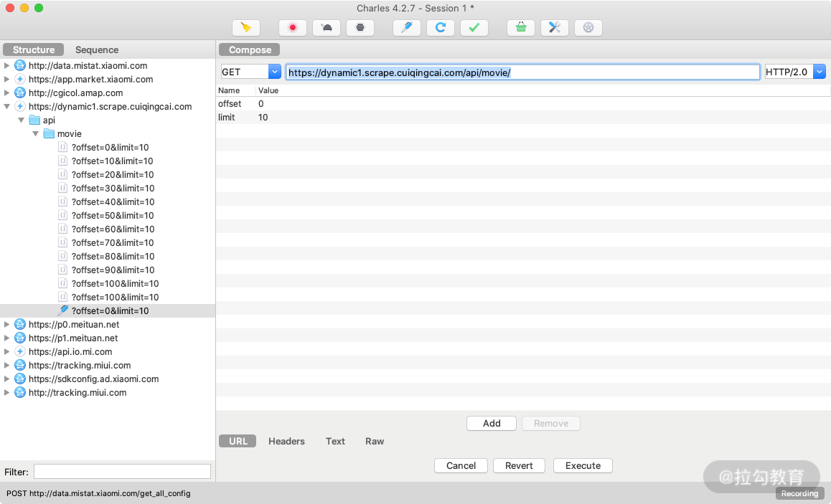Switch to the Text tab
The height and width of the screenshot is (504, 831).
[335, 441]
